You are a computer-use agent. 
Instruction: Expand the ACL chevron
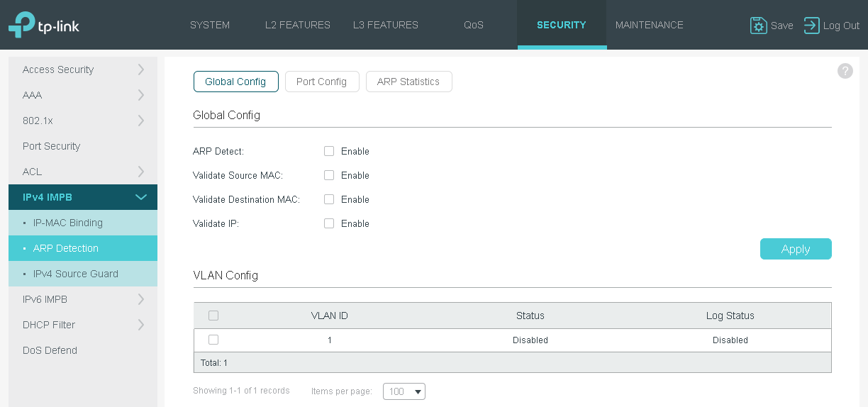pos(141,172)
